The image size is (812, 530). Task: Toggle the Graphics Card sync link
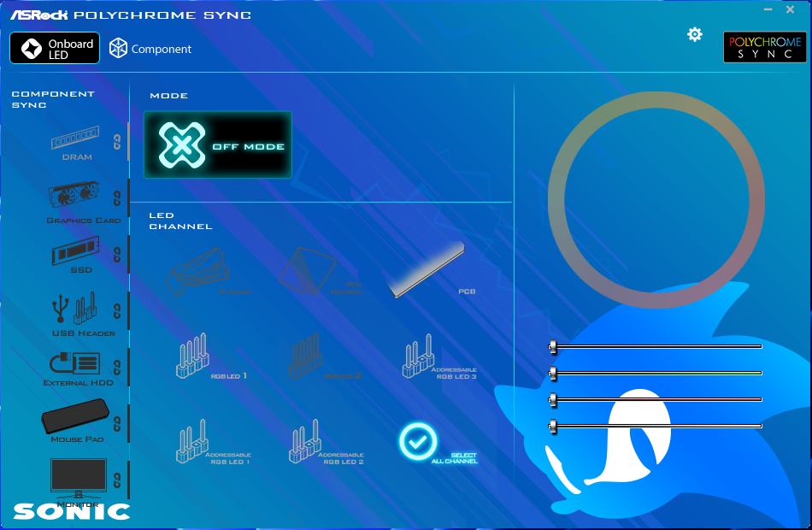[x=117, y=198]
